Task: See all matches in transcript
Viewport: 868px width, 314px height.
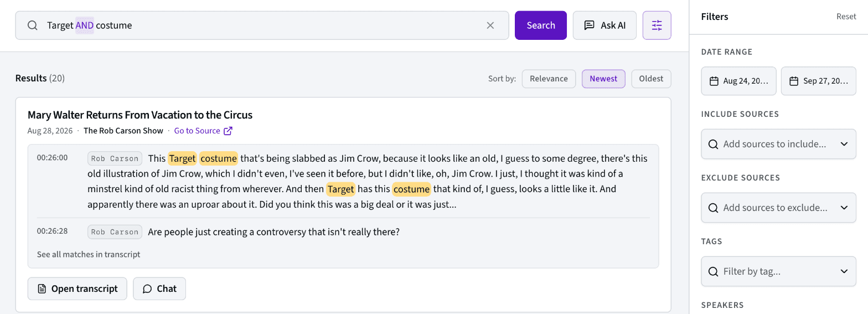Action: 89,254
